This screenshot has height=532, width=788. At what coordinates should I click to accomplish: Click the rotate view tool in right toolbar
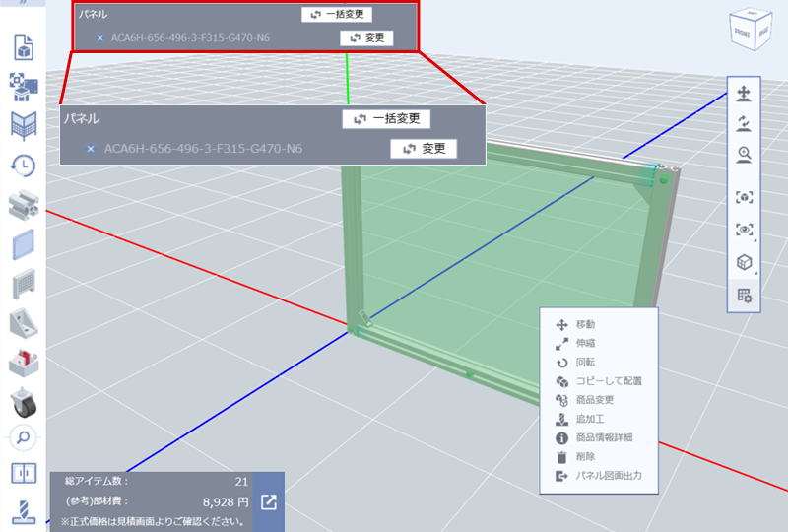[745, 123]
